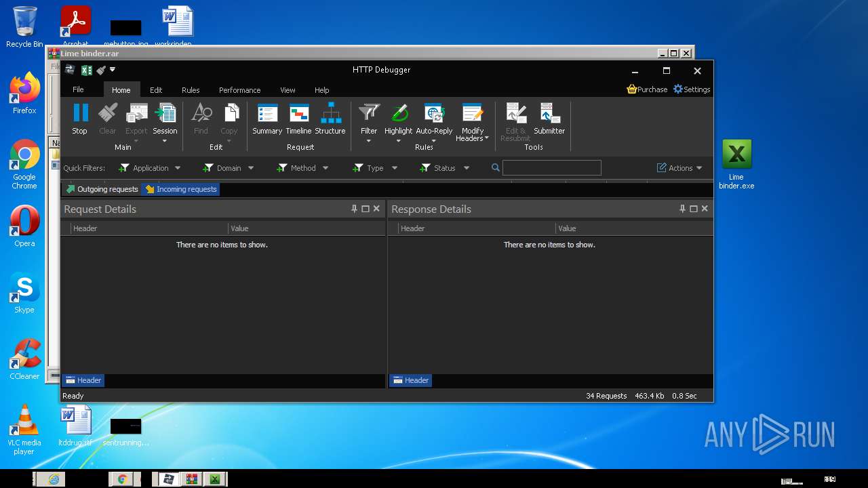Viewport: 868px width, 488px height.
Task: Select Header tab under Response Details
Action: 411,380
